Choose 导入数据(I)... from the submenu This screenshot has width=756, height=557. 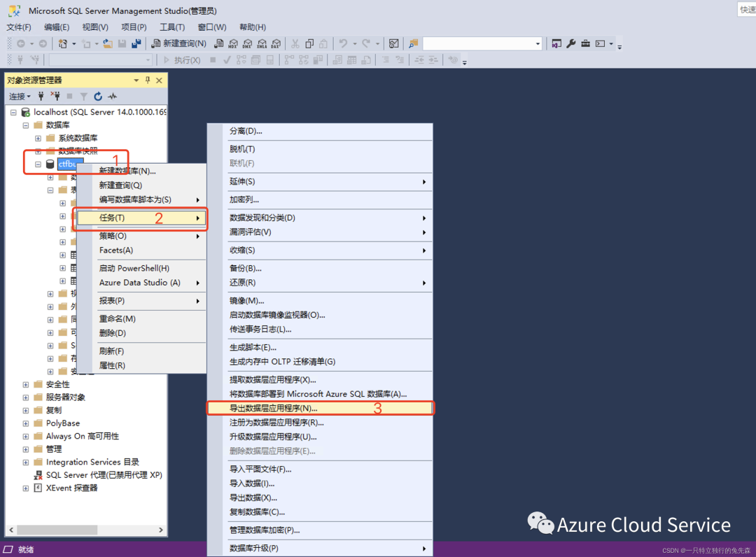(320, 484)
